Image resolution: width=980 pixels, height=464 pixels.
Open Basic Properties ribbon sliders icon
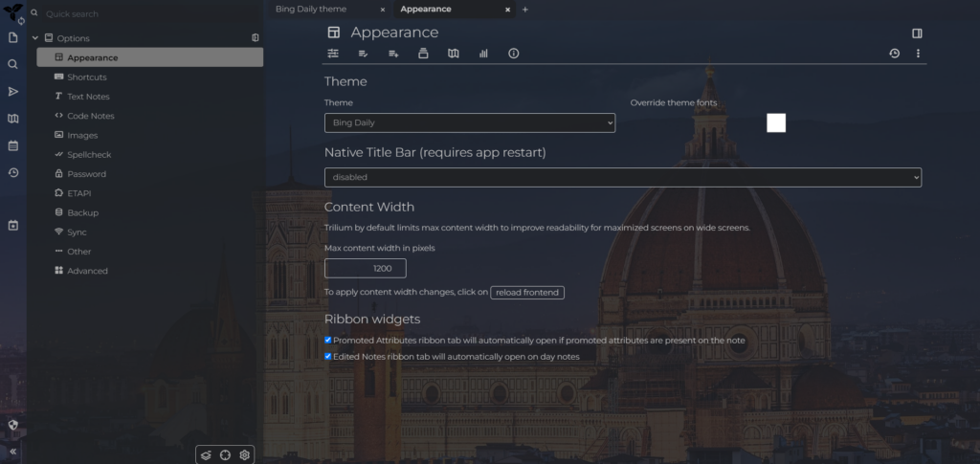point(333,54)
